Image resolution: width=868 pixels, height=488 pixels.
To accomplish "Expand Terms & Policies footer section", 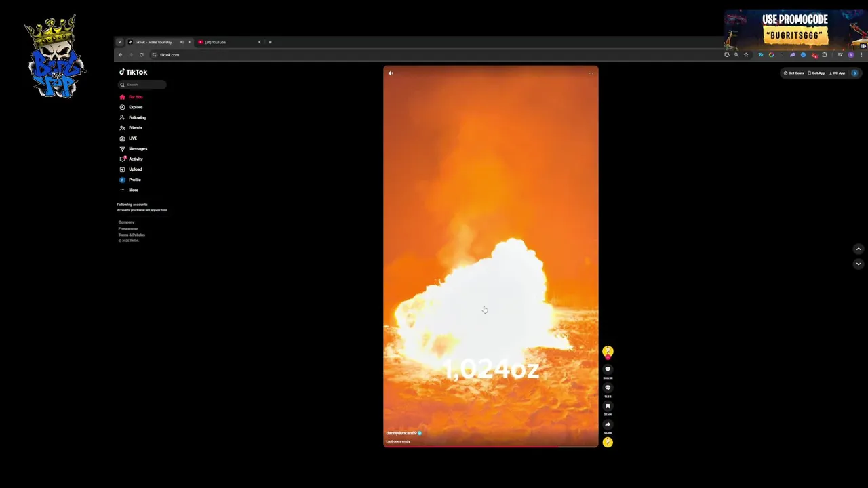I will tap(132, 235).
